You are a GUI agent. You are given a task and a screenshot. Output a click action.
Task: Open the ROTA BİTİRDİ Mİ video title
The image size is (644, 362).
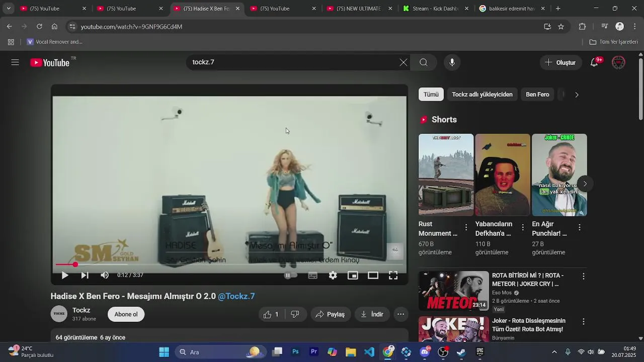point(528,280)
